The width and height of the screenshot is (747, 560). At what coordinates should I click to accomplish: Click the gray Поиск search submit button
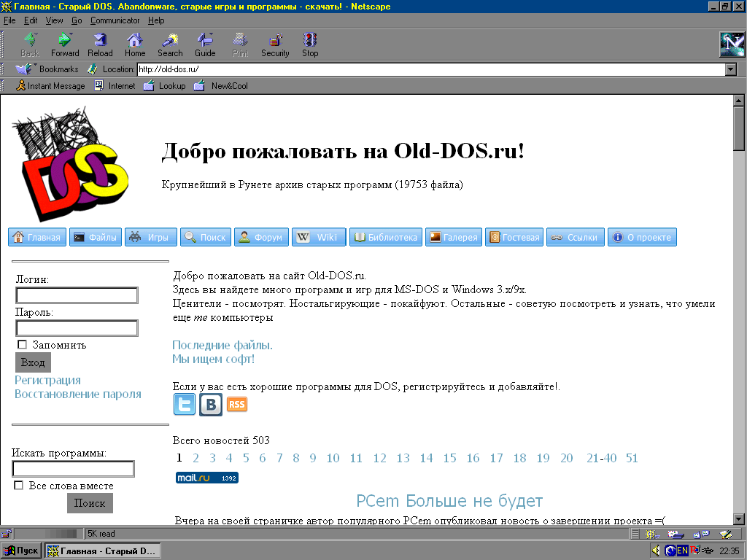click(x=90, y=503)
